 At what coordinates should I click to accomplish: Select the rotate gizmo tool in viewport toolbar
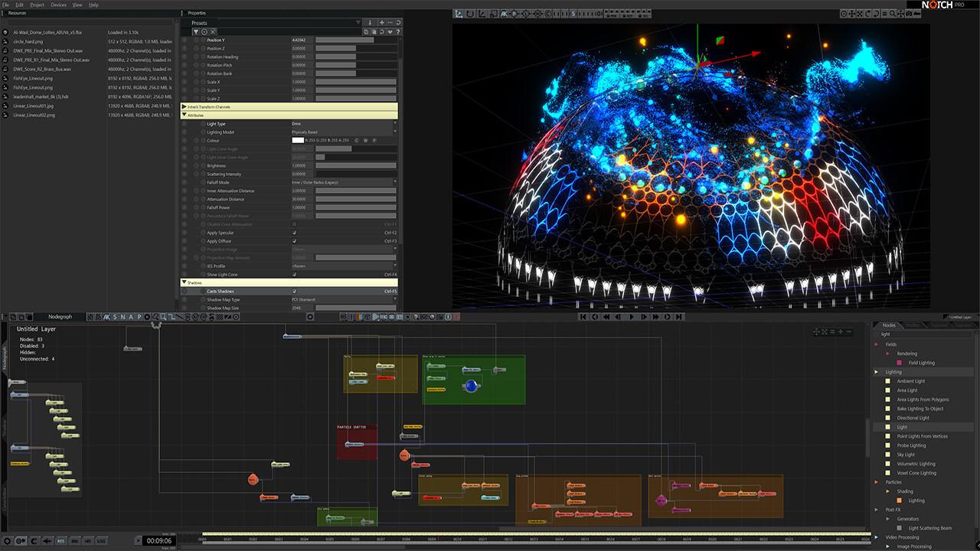point(470,14)
